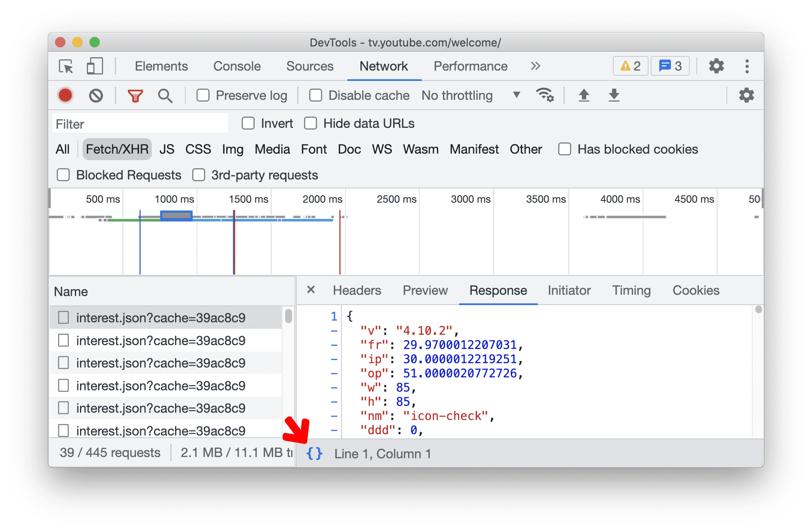
Task: Select the inspect element tool
Action: tap(65, 66)
